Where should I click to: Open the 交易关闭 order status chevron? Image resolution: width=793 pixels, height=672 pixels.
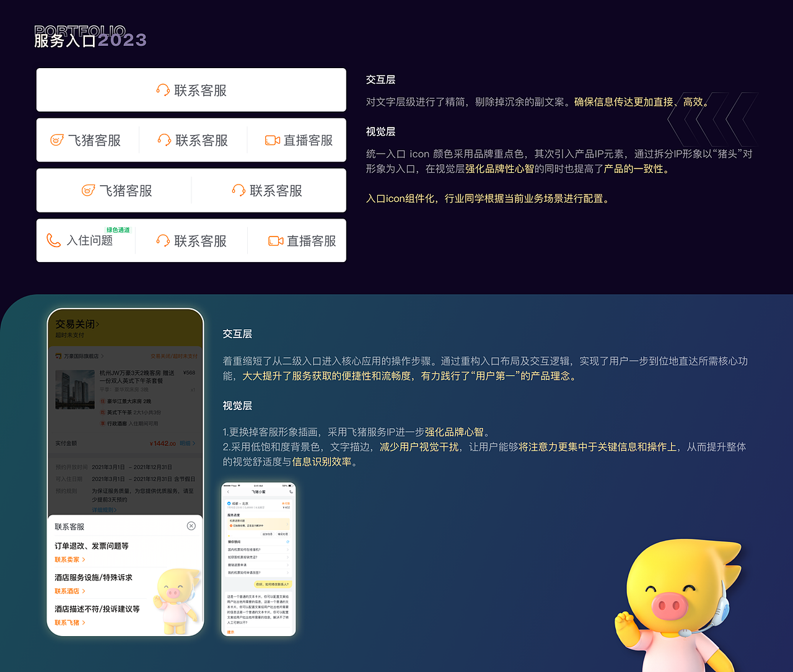(x=99, y=324)
